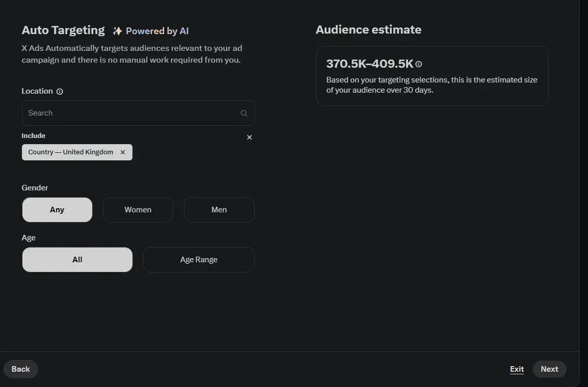Click the magnifier icon in the location search box
This screenshot has height=387, width=588.
(244, 113)
